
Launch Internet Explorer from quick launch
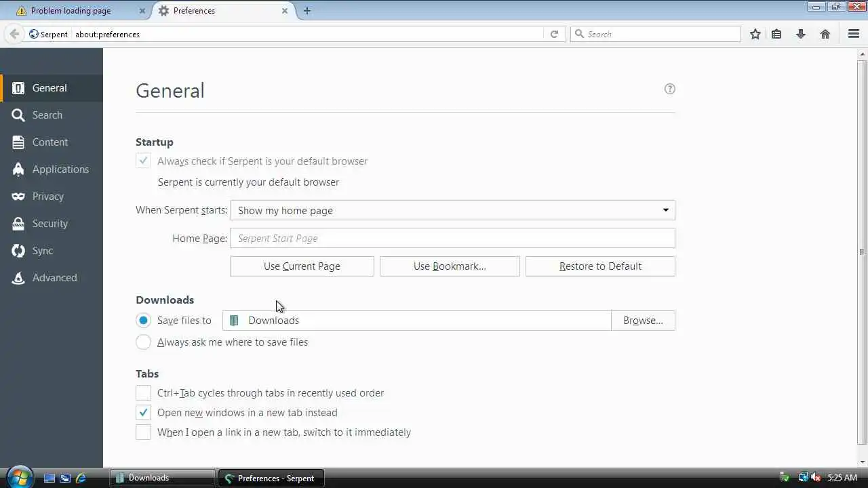pyautogui.click(x=81, y=478)
